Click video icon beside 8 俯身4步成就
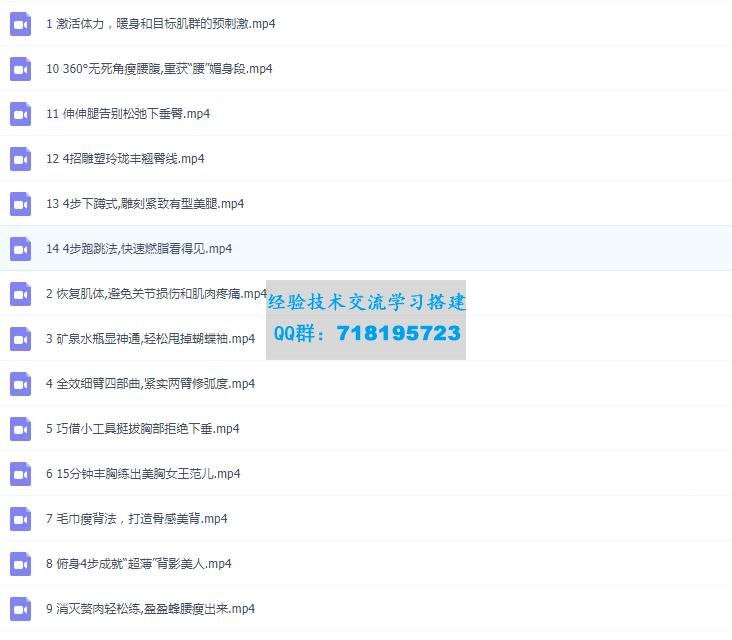The image size is (732, 640). tap(21, 564)
